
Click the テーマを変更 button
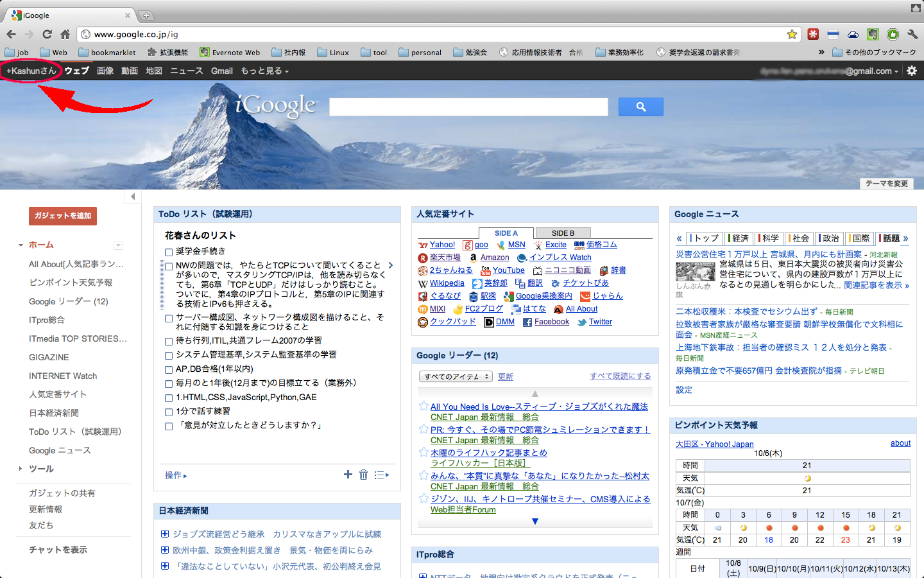click(x=887, y=184)
